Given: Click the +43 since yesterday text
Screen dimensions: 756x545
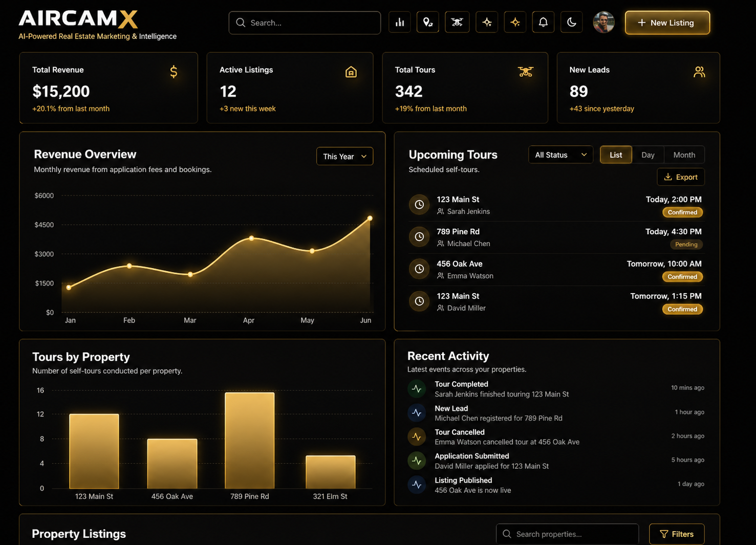Looking at the screenshot, I should 601,108.
